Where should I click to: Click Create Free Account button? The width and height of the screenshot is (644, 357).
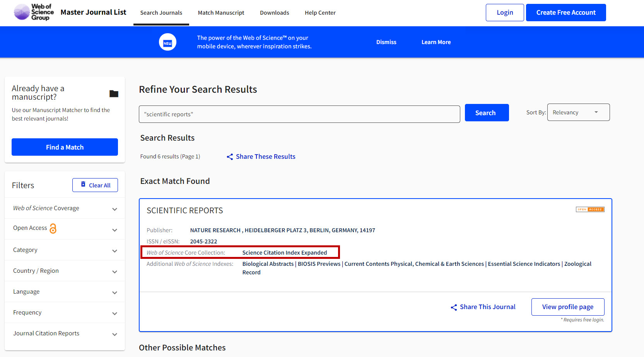pos(566,12)
